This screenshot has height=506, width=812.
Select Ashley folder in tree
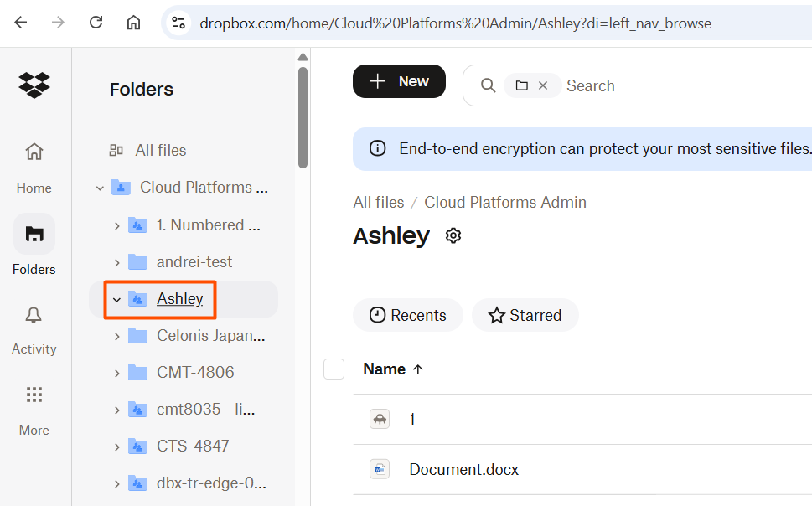click(x=179, y=299)
